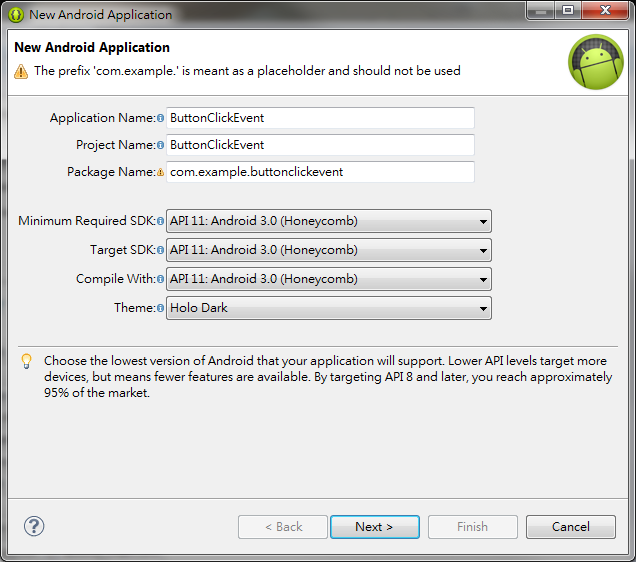Image resolution: width=636 pixels, height=562 pixels.
Task: Click info icon beside Project Name
Action: [161, 145]
